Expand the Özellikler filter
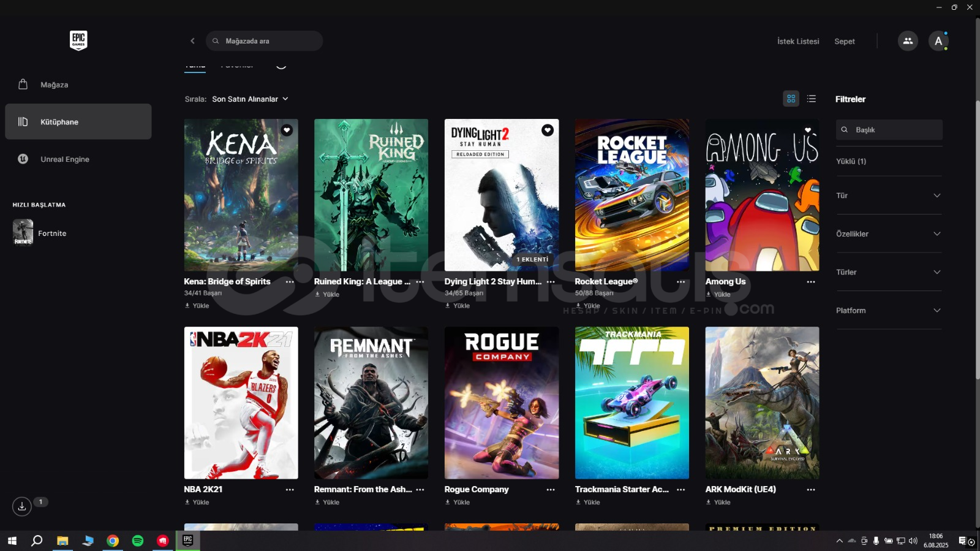The image size is (980, 551). click(x=889, y=234)
